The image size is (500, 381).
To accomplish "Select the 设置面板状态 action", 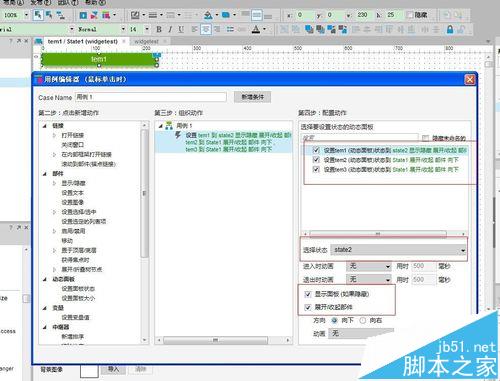I will (x=78, y=289).
